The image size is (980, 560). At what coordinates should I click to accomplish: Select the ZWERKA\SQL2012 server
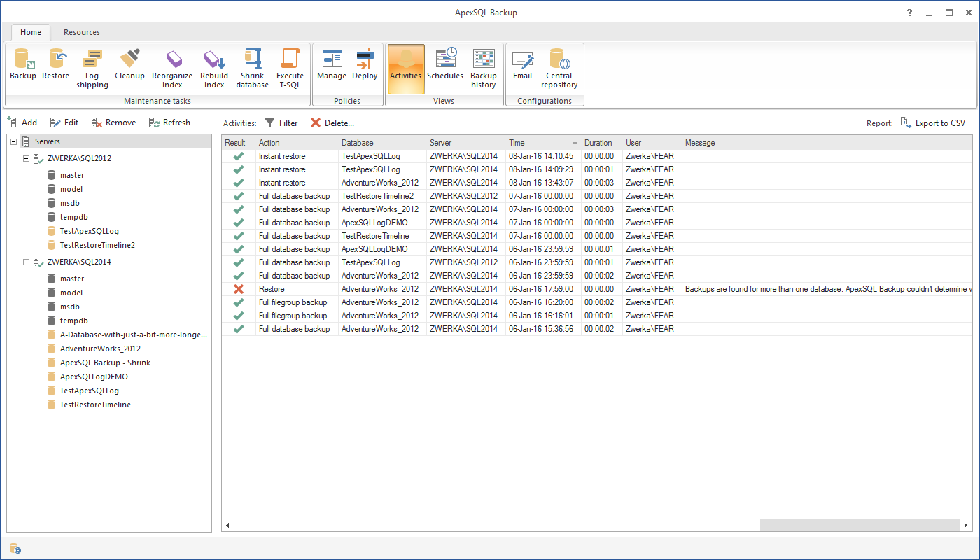click(79, 158)
